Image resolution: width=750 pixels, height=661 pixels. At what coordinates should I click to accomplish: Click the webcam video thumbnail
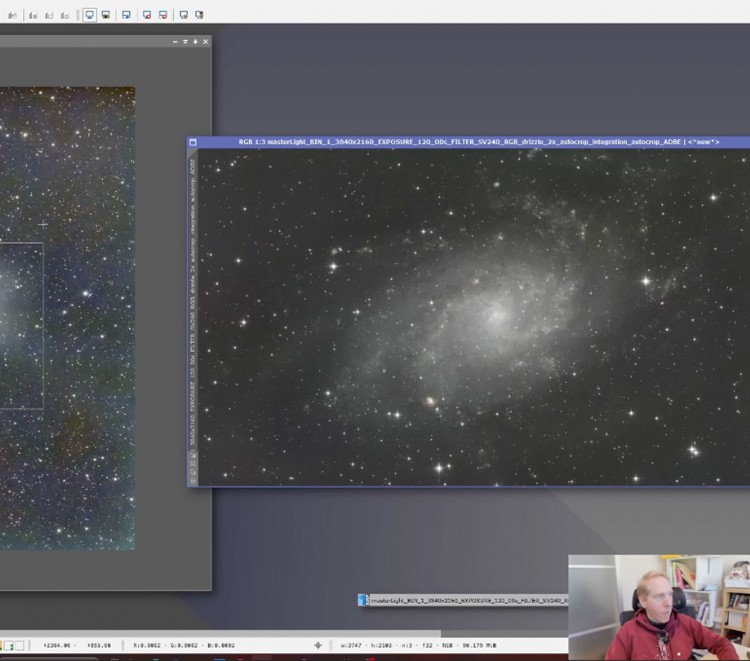(x=659, y=607)
